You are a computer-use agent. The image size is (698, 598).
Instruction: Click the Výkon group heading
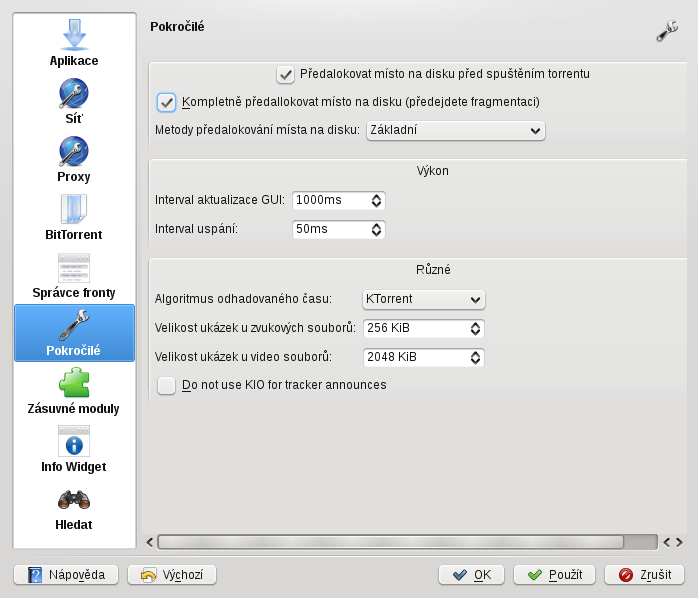tap(433, 171)
